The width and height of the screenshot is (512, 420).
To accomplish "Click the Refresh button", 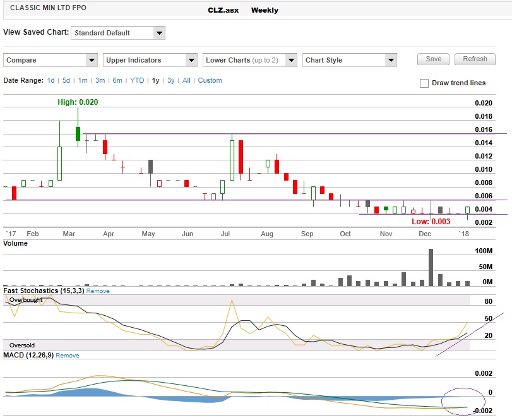I will click(x=475, y=59).
